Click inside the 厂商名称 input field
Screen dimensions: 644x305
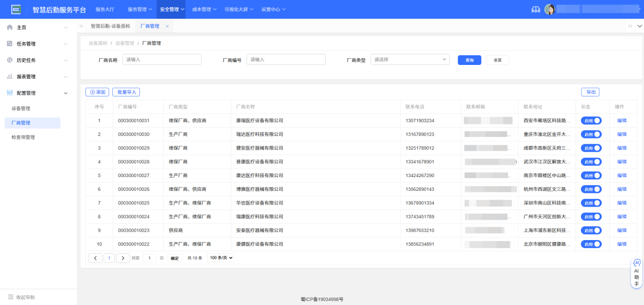162,59
